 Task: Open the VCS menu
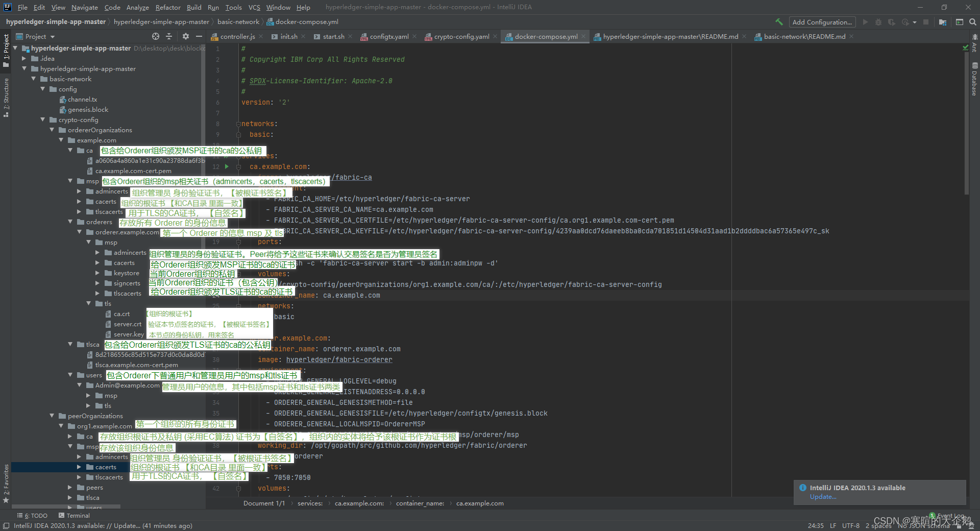click(x=254, y=7)
